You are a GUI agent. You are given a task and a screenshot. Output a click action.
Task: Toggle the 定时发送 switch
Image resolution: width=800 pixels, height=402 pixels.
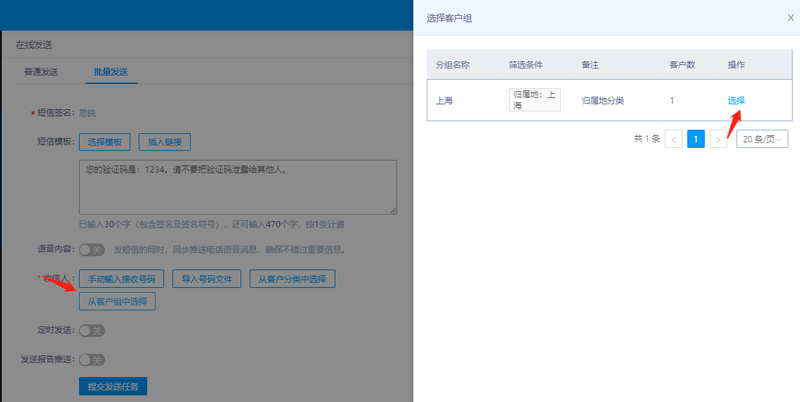(x=92, y=331)
